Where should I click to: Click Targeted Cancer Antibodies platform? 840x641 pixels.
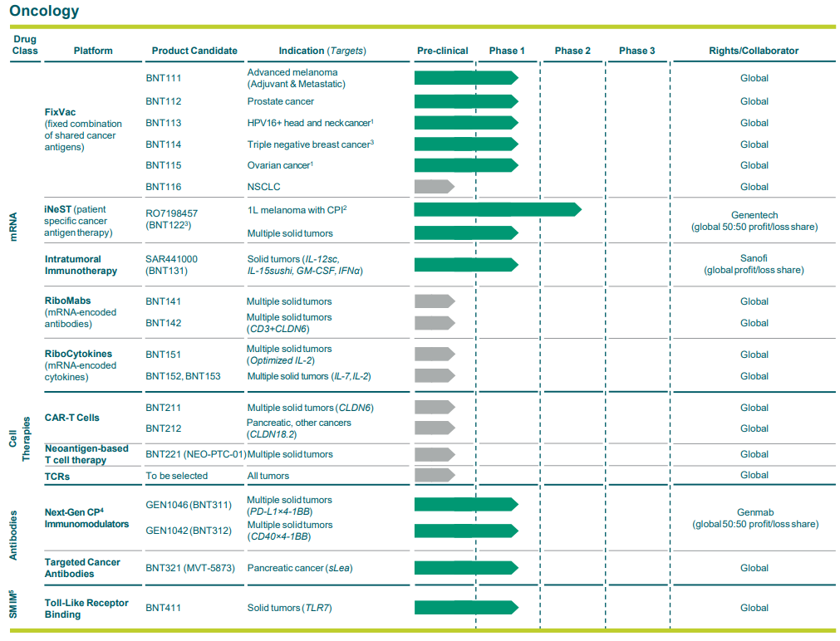click(x=82, y=568)
